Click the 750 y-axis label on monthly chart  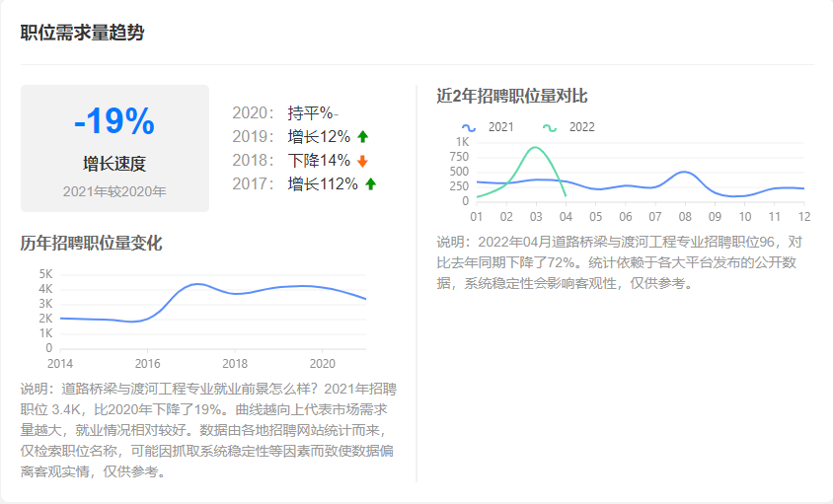pos(459,157)
